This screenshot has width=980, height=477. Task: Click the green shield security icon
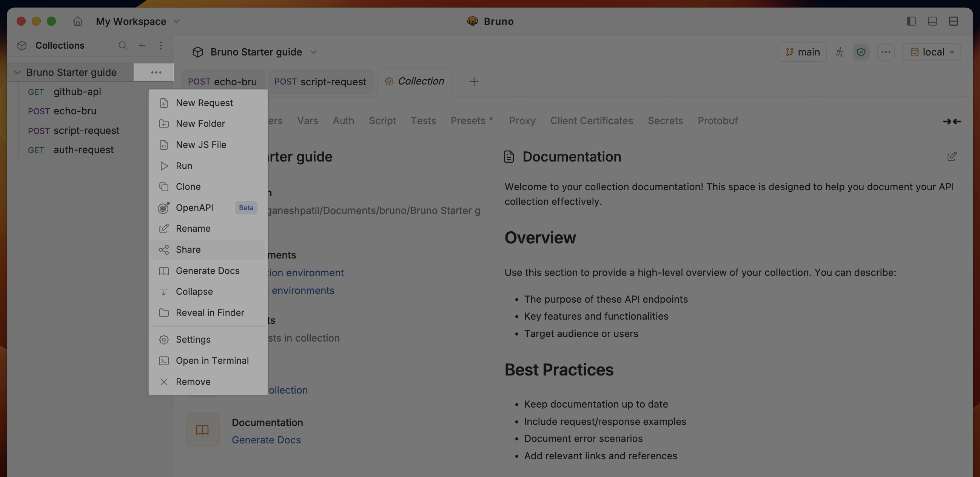point(861,52)
